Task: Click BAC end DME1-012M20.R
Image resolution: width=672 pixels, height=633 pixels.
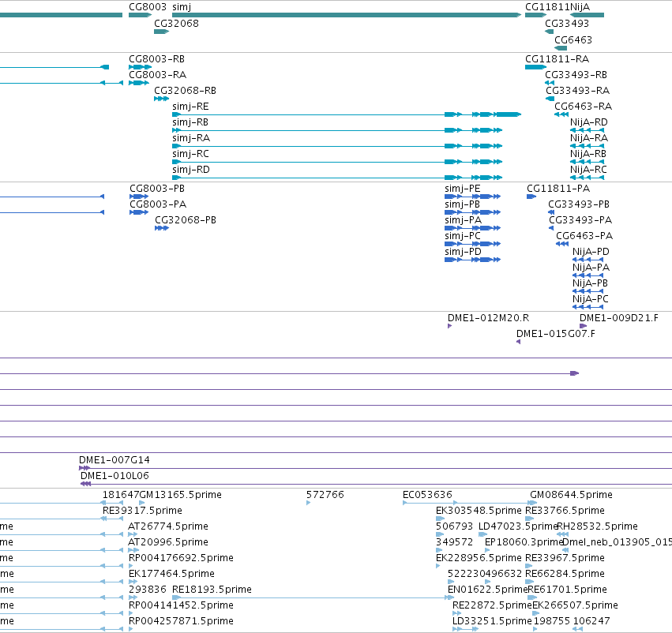Action: coord(489,318)
